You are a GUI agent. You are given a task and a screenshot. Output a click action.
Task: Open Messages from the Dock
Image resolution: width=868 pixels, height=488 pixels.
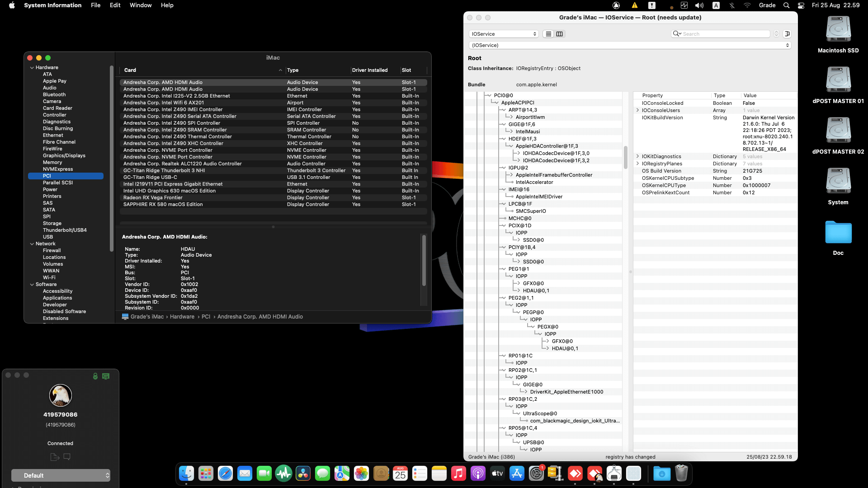[322, 474]
